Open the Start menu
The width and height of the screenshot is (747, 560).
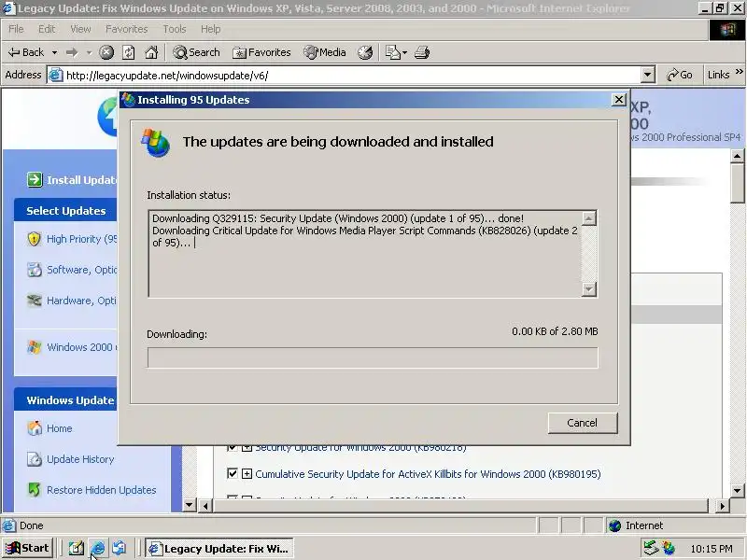point(28,549)
